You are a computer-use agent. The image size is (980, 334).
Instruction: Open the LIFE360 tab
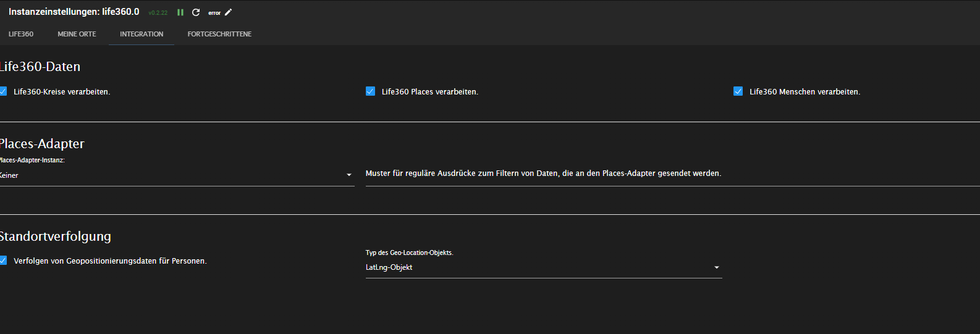tap(21, 34)
